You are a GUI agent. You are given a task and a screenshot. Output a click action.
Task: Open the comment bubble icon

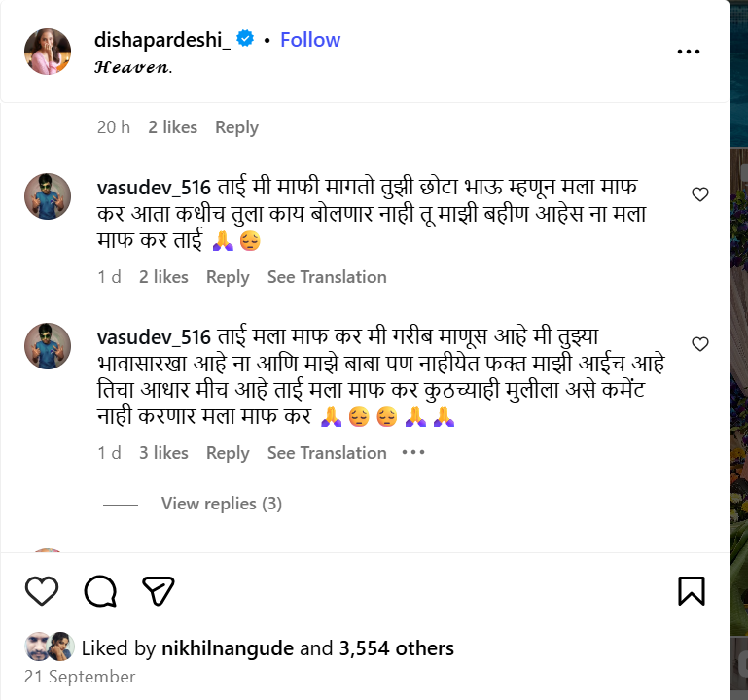[x=100, y=590]
